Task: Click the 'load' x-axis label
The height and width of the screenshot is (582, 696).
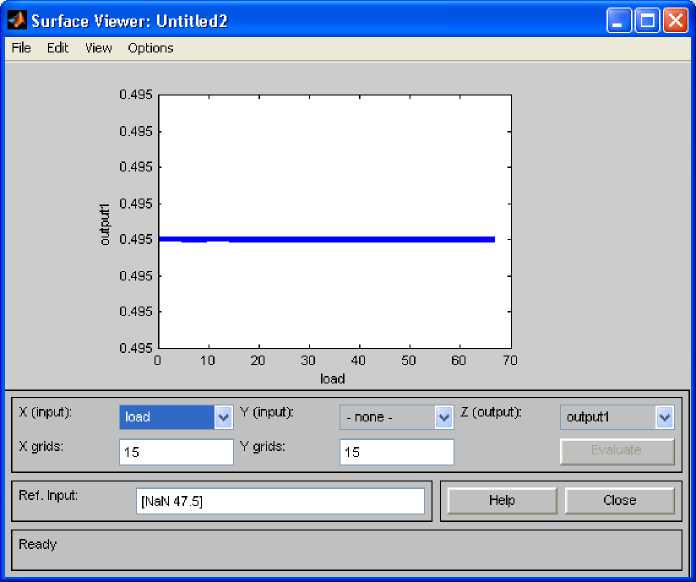Action: click(x=332, y=379)
